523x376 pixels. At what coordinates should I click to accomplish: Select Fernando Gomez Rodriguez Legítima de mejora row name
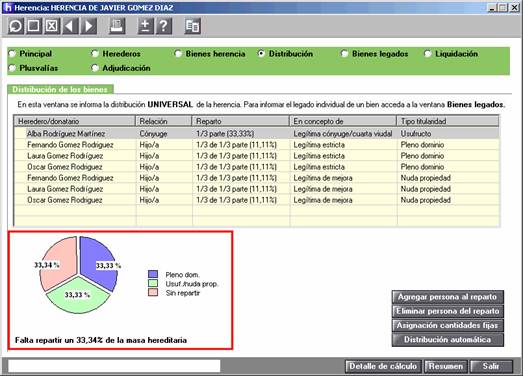[x=70, y=178]
